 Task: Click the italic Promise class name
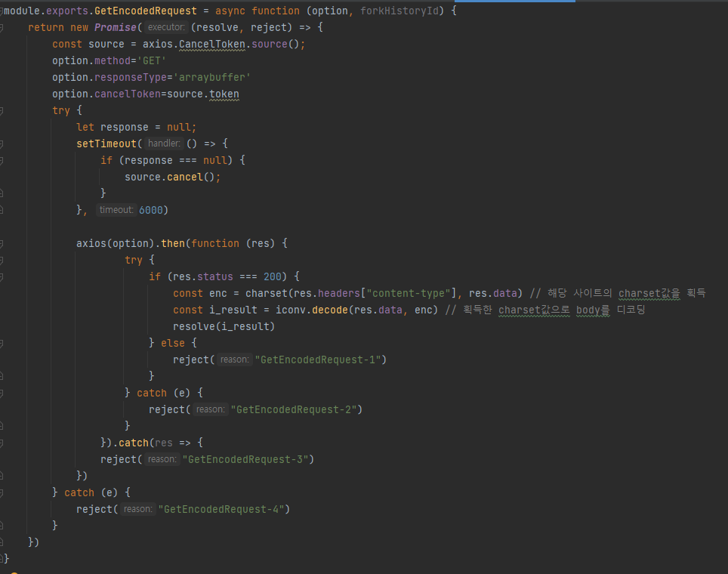click(x=115, y=27)
